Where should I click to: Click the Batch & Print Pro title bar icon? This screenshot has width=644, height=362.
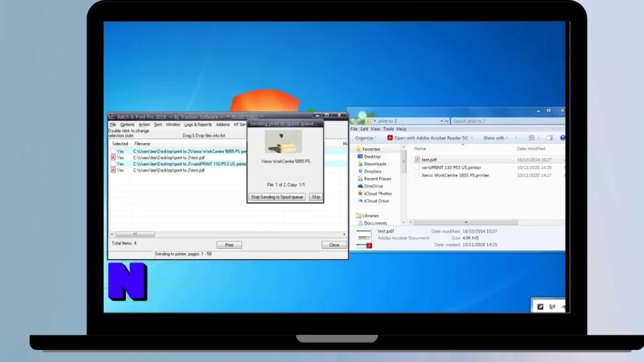tap(112, 116)
